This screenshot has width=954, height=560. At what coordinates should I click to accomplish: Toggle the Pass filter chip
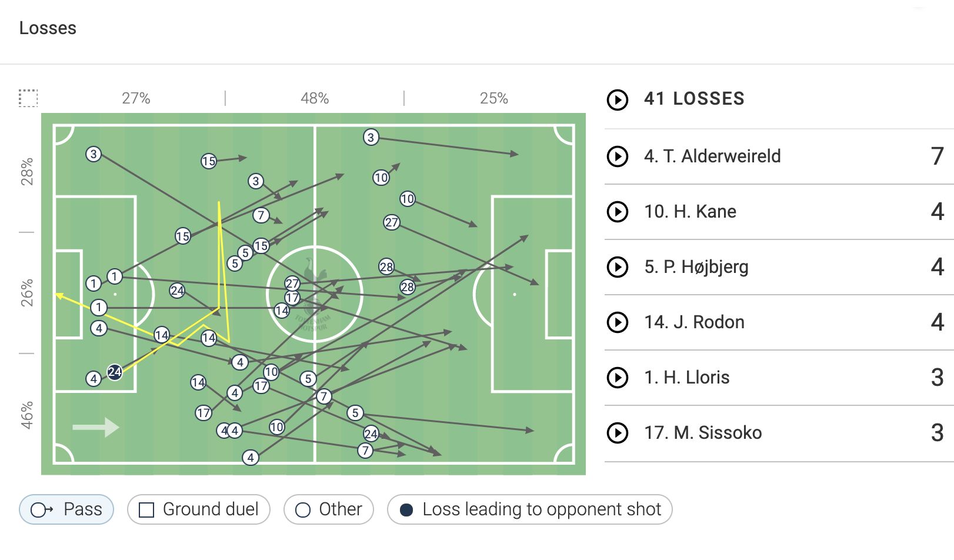66,509
